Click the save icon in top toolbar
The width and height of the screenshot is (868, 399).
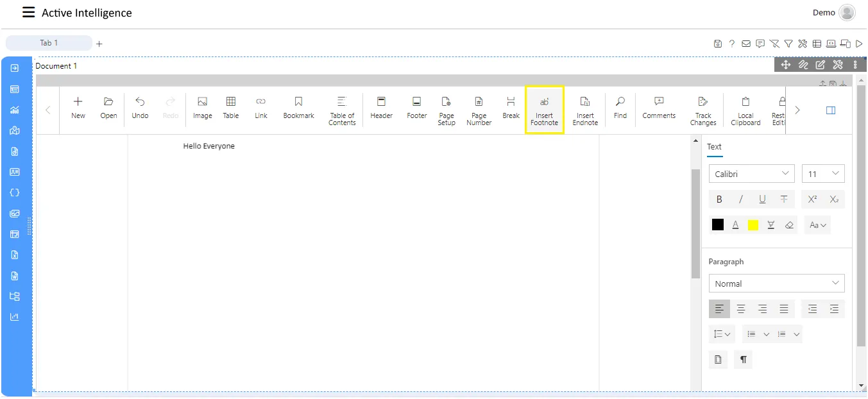pos(718,44)
